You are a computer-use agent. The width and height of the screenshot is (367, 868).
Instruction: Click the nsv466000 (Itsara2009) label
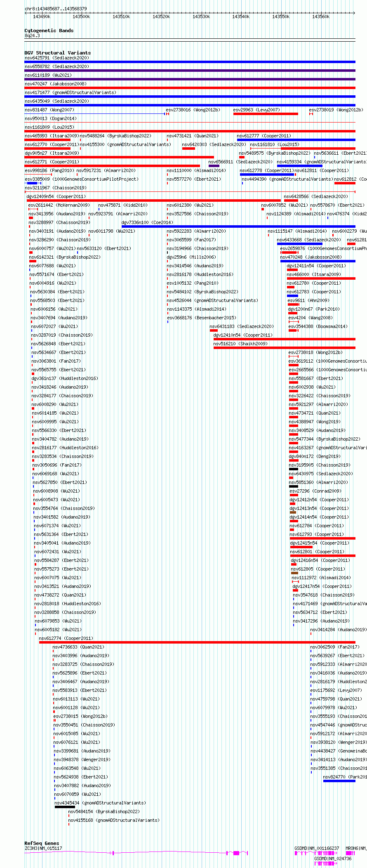[314, 274]
